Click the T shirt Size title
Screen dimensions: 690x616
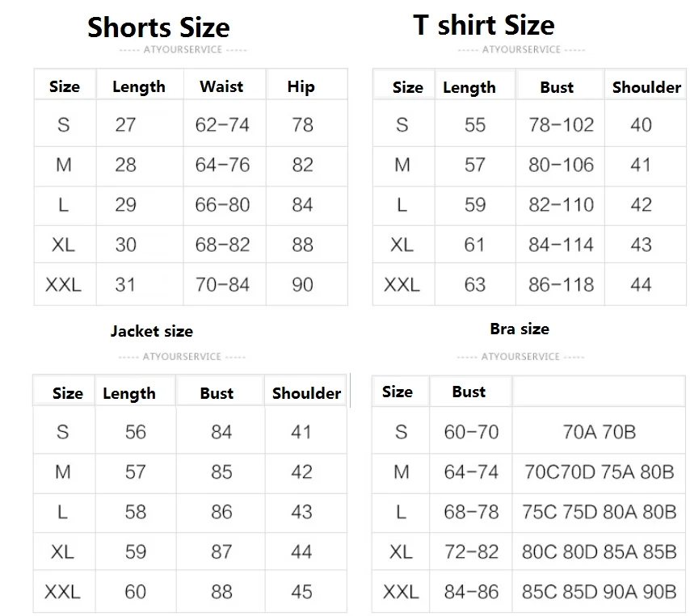(484, 25)
